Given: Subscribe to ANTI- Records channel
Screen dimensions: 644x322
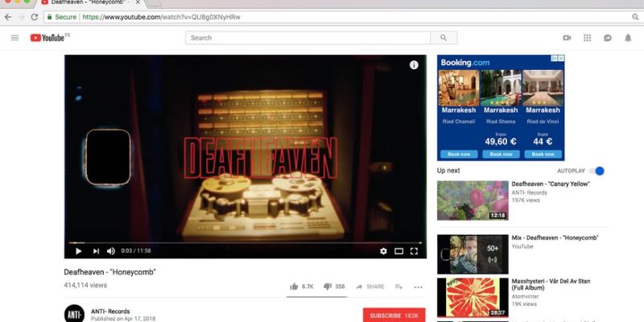Looking at the screenshot, I should [394, 316].
